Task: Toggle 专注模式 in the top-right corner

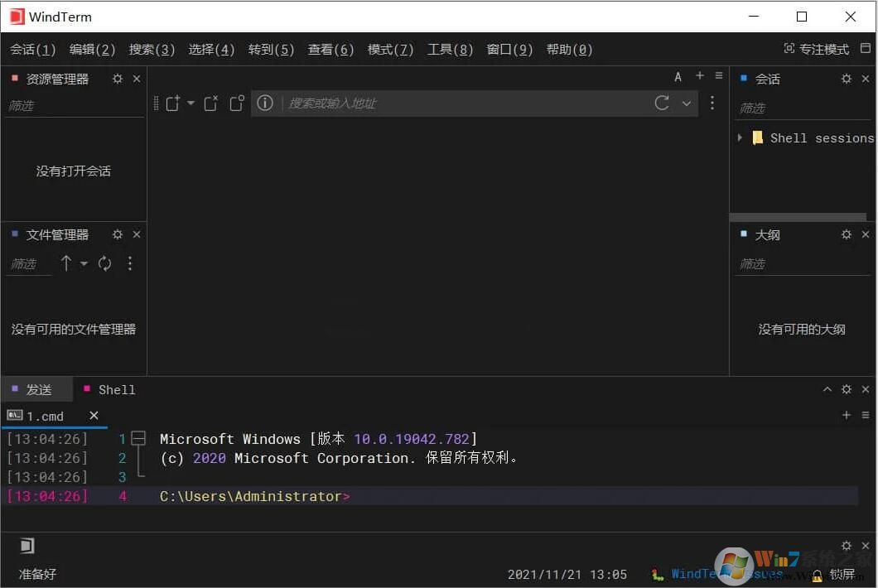Action: click(x=816, y=49)
